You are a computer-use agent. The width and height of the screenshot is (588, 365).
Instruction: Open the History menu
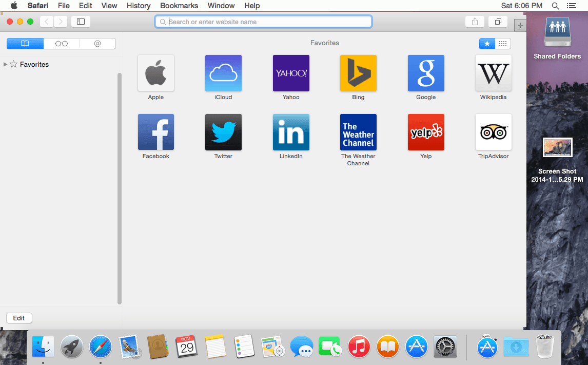(139, 6)
